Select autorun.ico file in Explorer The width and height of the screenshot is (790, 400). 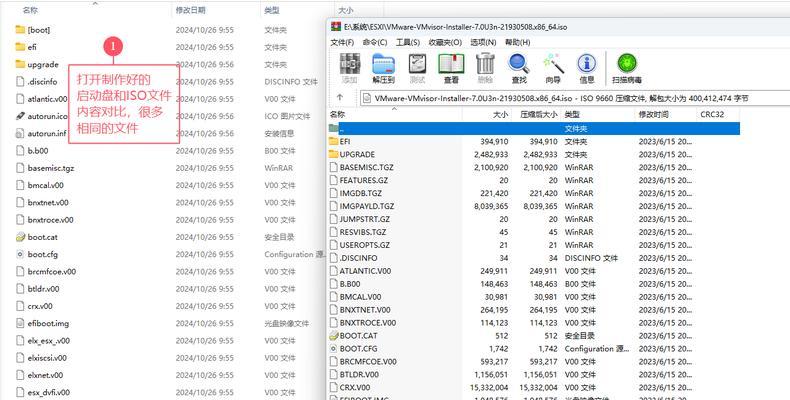click(41, 116)
